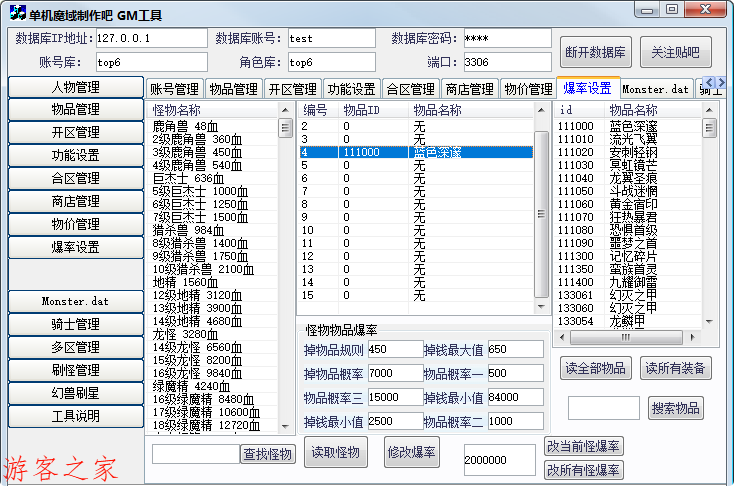Click the 搜索物品 button
The image size is (734, 486).
point(677,408)
